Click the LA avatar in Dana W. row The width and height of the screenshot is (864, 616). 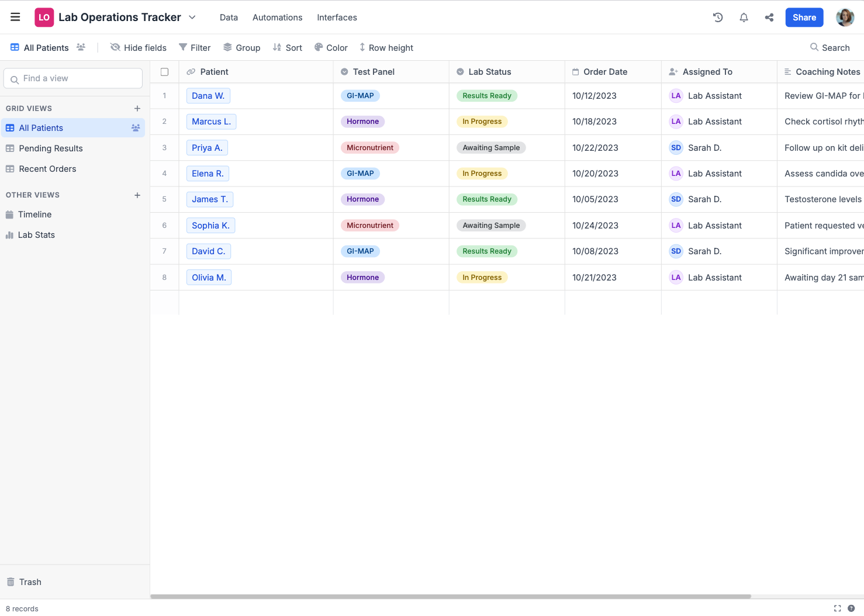[676, 96]
